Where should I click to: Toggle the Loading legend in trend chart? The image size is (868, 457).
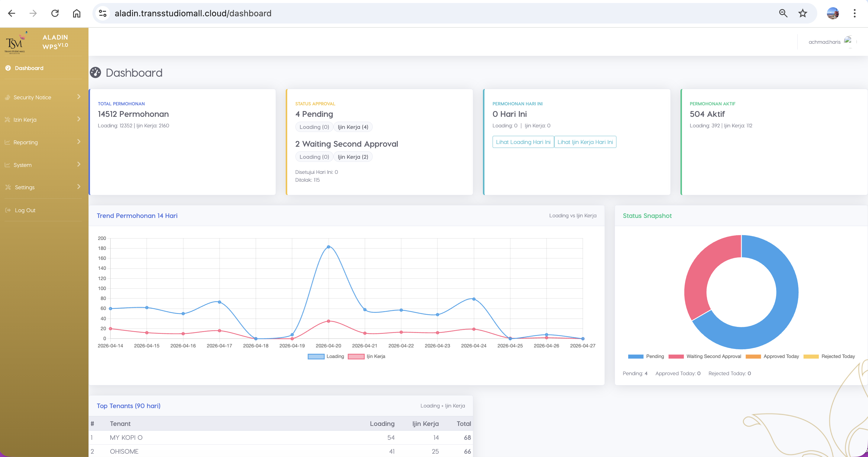click(326, 356)
